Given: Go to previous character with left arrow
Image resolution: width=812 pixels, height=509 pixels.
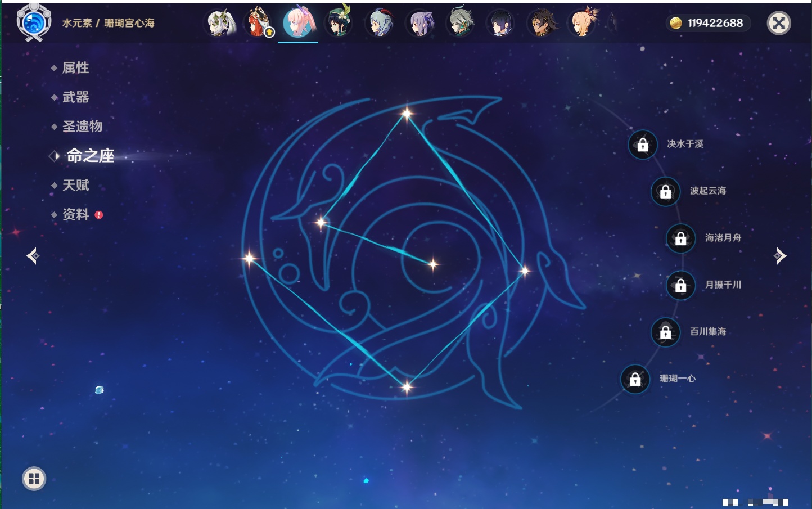Looking at the screenshot, I should pos(33,256).
